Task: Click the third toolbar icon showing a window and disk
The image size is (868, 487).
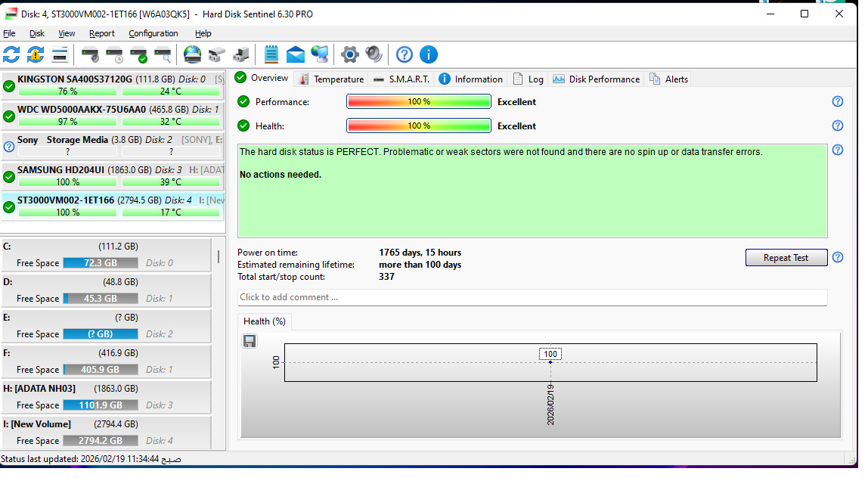Action: tap(59, 54)
